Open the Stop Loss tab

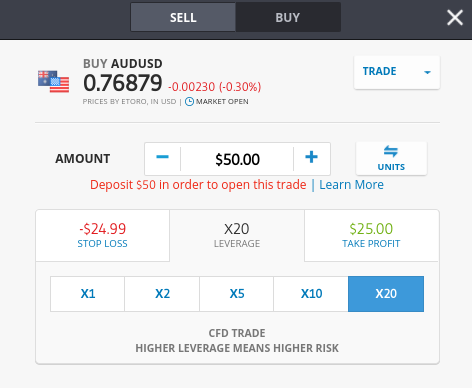(x=103, y=236)
